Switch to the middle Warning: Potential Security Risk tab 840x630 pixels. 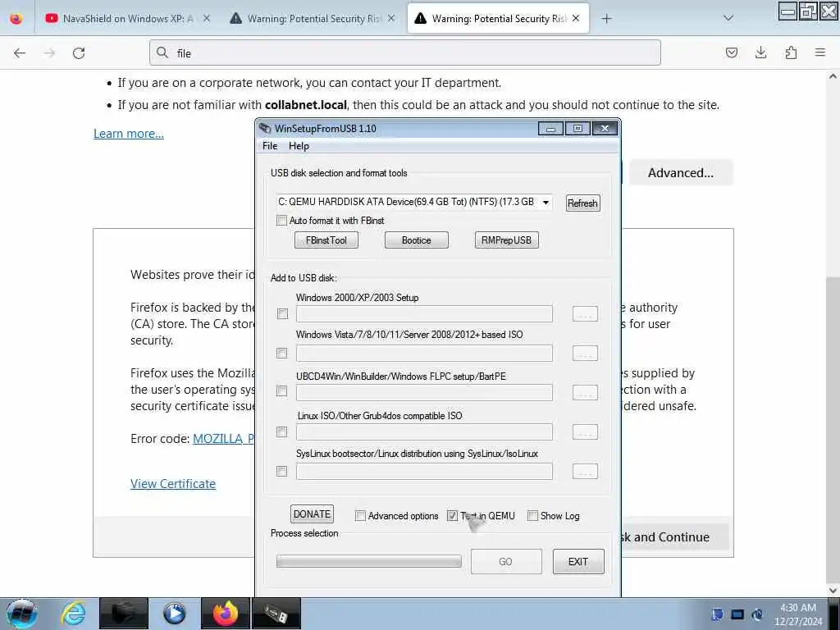click(313, 19)
